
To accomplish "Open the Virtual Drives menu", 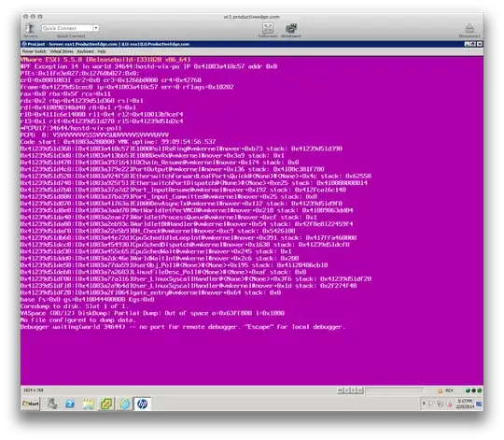I will coord(62,51).
